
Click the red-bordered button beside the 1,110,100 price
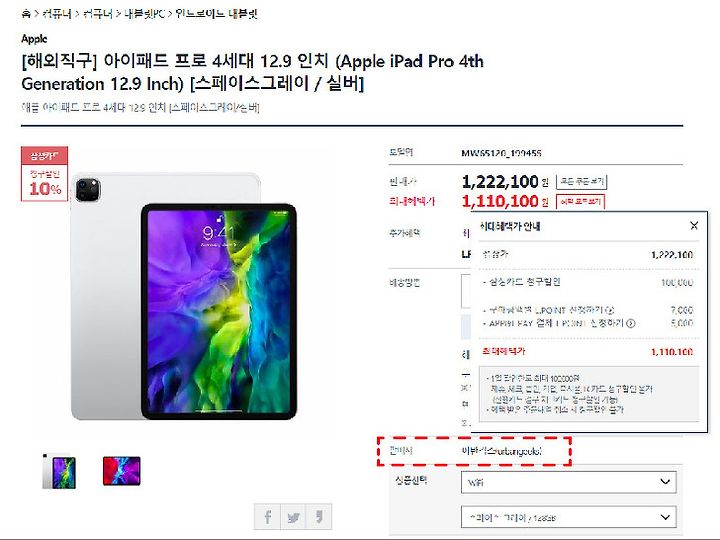(580, 202)
